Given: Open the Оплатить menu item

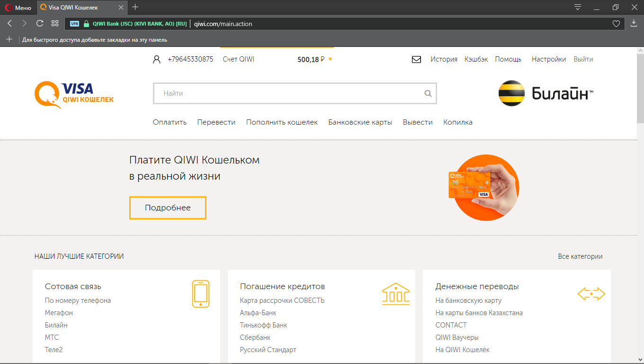Looking at the screenshot, I should pyautogui.click(x=170, y=122).
